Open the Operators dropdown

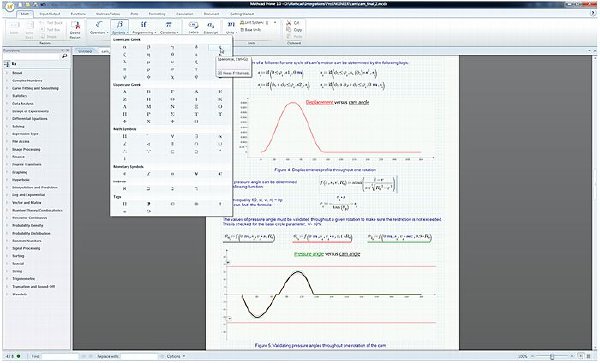99,28
